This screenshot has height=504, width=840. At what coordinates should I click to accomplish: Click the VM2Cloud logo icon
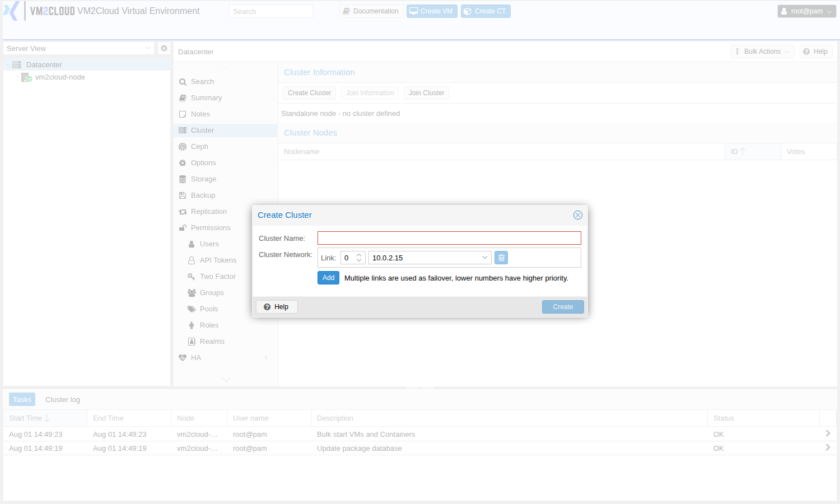coord(11,11)
